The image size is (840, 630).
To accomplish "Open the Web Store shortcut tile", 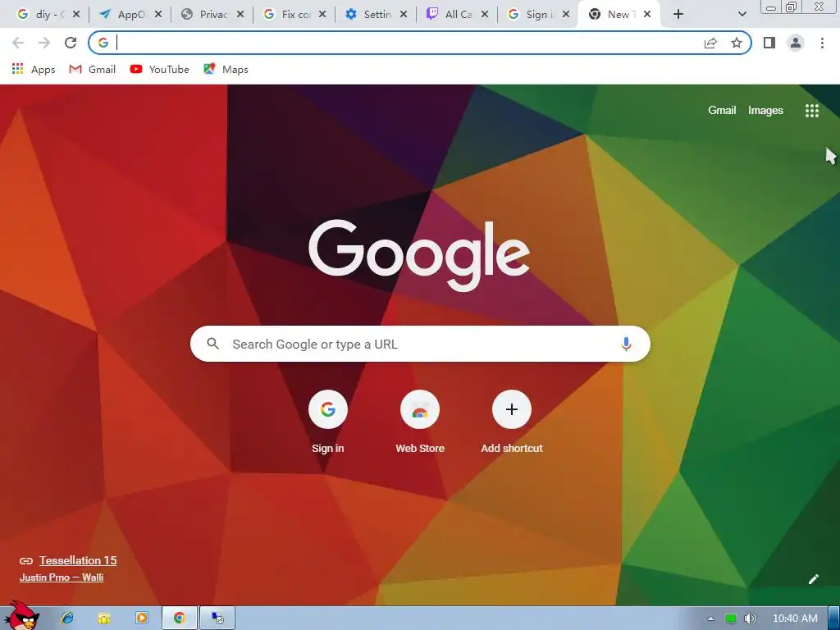I will click(x=420, y=422).
